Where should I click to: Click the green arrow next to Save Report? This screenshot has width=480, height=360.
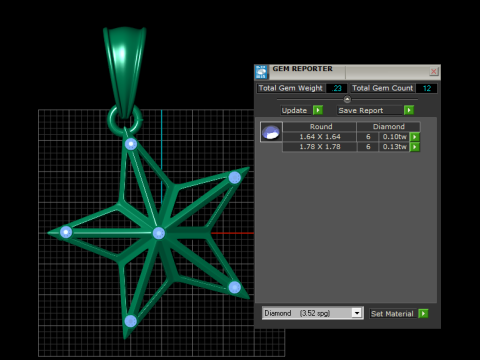(x=409, y=110)
